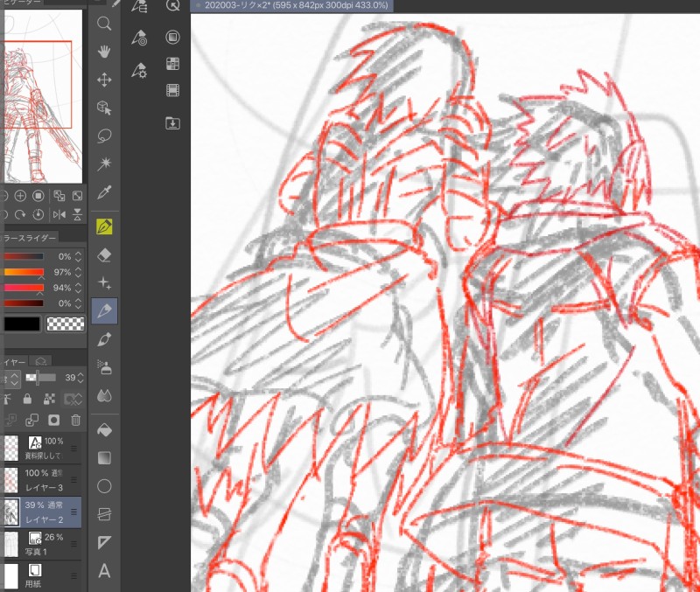Select the Zoom magnifier tool
Screen dimensions: 700x592
click(x=104, y=24)
